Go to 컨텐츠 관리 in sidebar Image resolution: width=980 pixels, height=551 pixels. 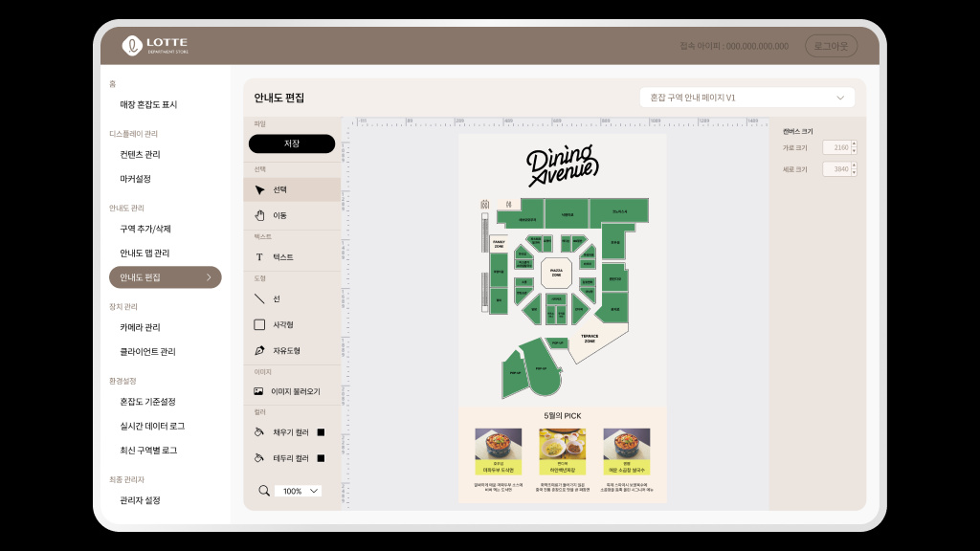tap(140, 154)
